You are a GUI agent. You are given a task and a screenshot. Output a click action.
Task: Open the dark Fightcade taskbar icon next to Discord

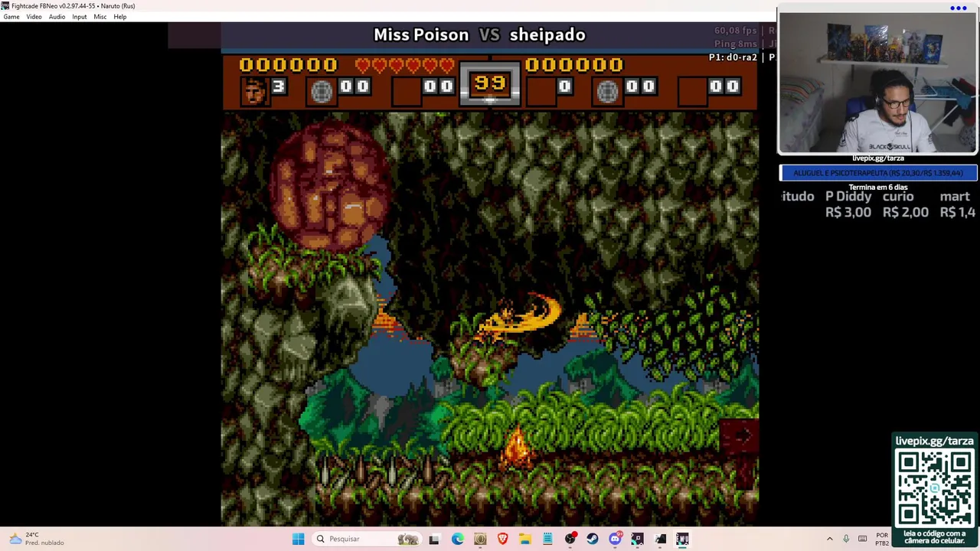tap(638, 539)
